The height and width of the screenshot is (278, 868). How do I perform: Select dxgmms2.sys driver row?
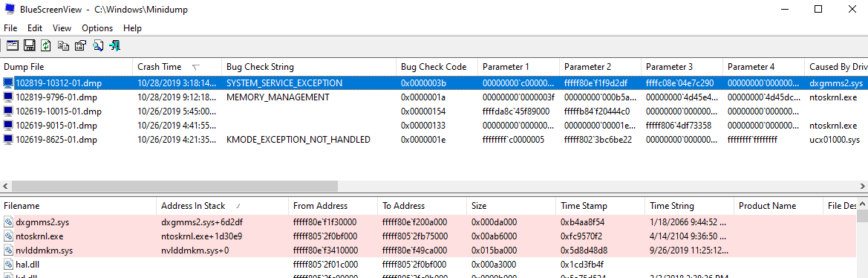428,222
